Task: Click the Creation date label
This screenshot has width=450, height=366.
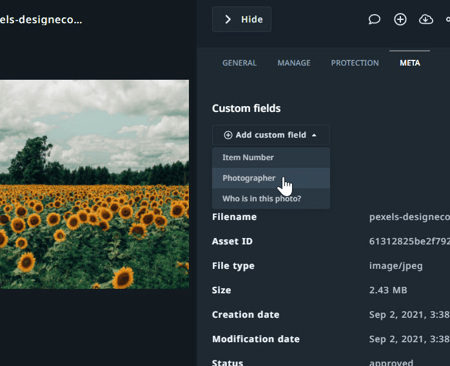Action: click(246, 315)
